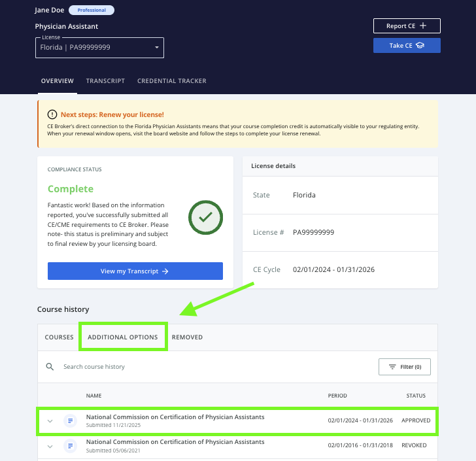Expand the approved NCCPA course row
This screenshot has width=476, height=461.
tap(50, 421)
